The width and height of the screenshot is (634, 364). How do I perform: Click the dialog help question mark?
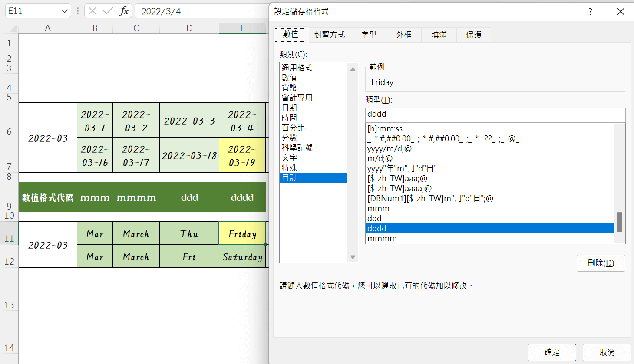590,12
